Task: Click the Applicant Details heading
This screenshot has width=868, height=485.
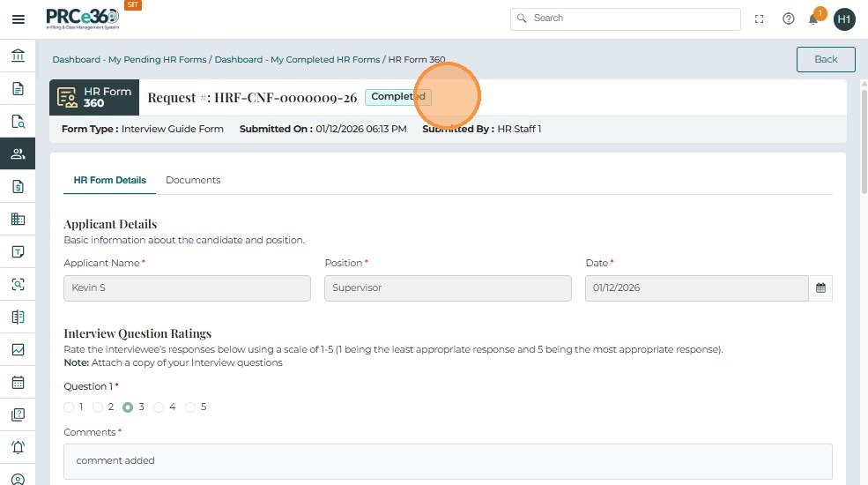Action: pyautogui.click(x=110, y=224)
